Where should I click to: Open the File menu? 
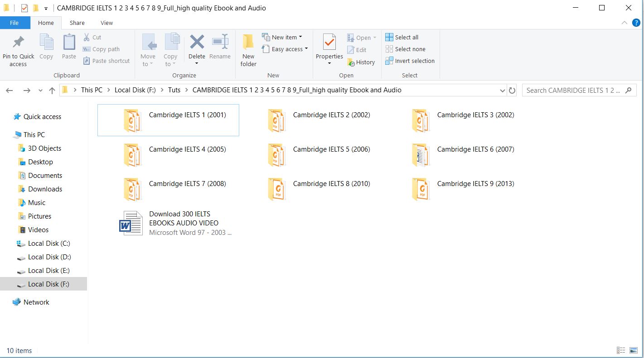click(14, 23)
